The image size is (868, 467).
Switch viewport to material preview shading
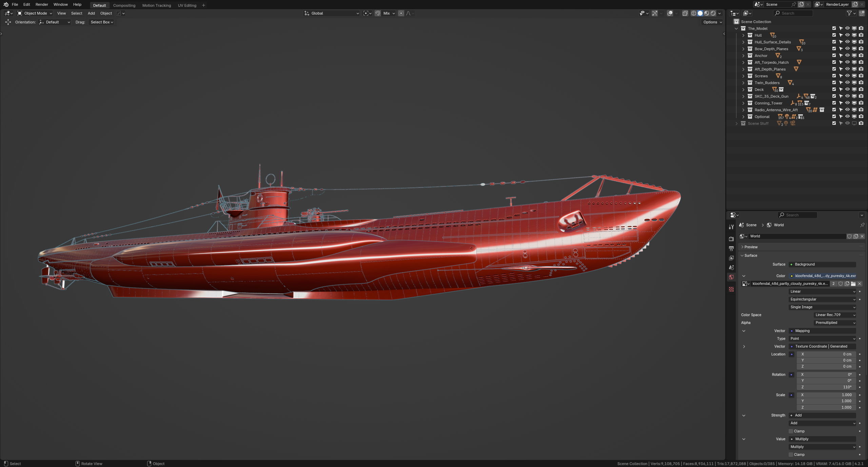pyautogui.click(x=707, y=13)
